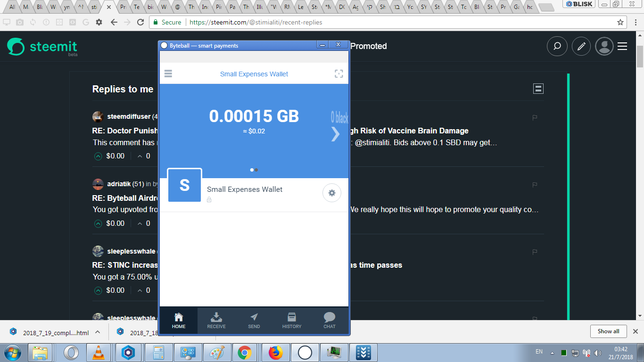Open adriatik's profile link
644x362 pixels.
coord(119,184)
